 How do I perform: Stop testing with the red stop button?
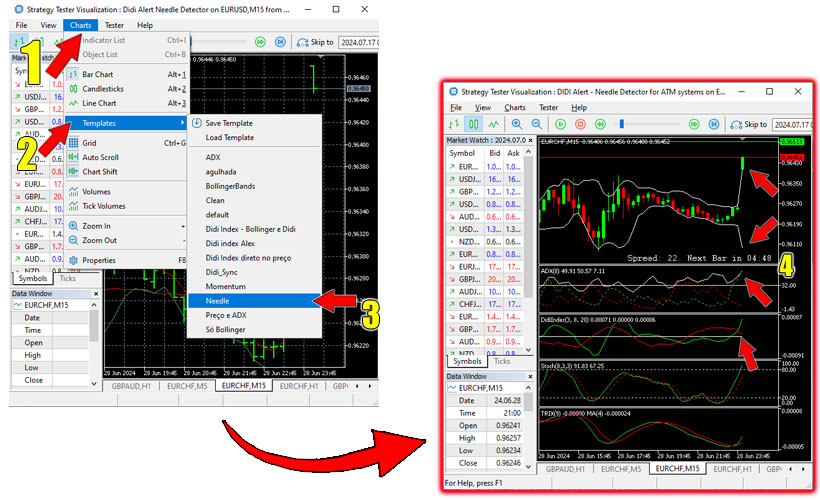coord(580,124)
